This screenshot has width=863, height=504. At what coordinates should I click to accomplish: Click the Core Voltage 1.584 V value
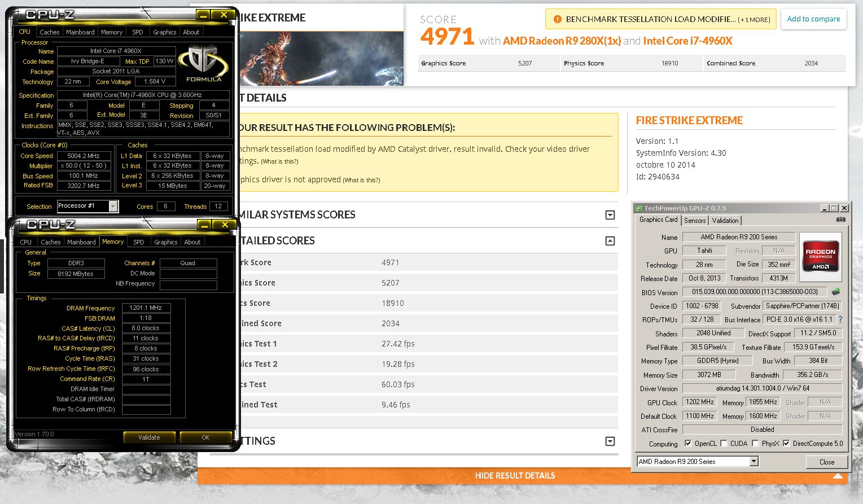pyautogui.click(x=154, y=81)
